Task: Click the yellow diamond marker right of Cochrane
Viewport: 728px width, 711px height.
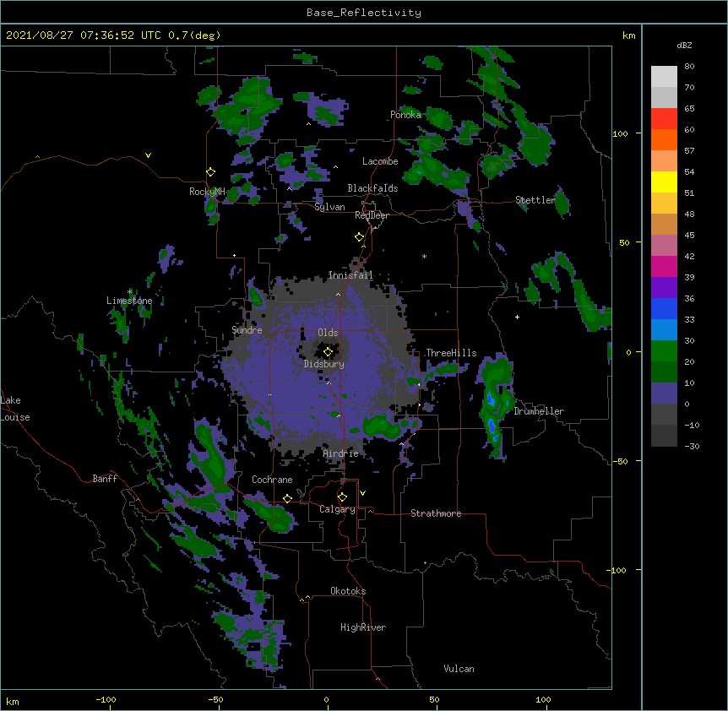Action: pyautogui.click(x=287, y=498)
